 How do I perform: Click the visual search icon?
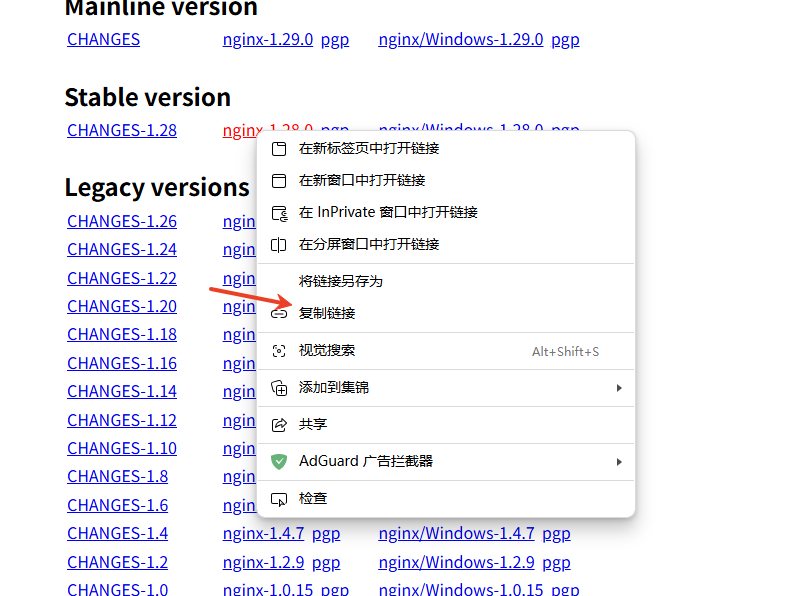coord(279,351)
